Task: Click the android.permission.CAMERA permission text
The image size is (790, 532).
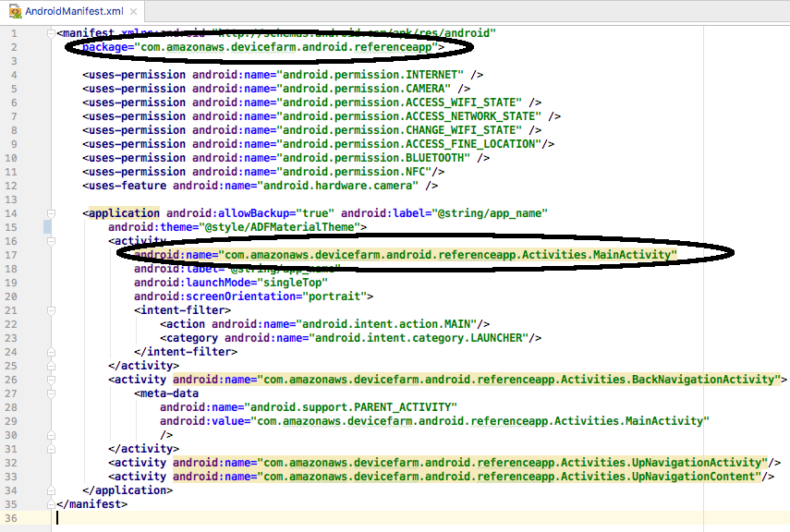Action: (363, 89)
